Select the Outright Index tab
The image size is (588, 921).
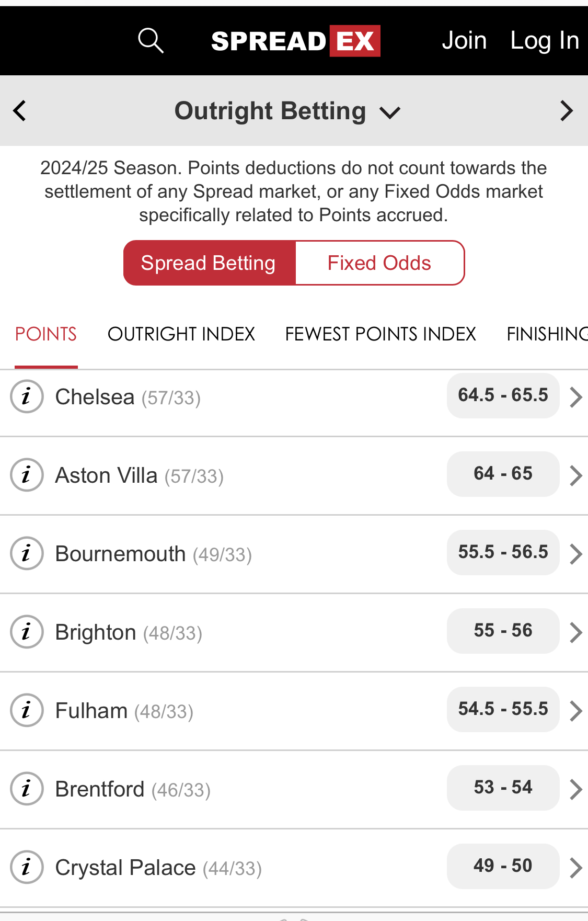tap(181, 334)
